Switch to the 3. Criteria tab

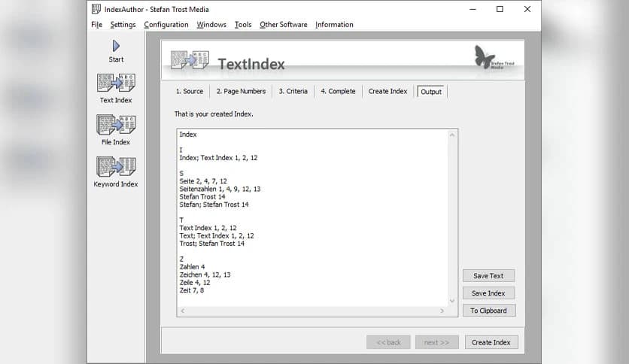pyautogui.click(x=293, y=92)
